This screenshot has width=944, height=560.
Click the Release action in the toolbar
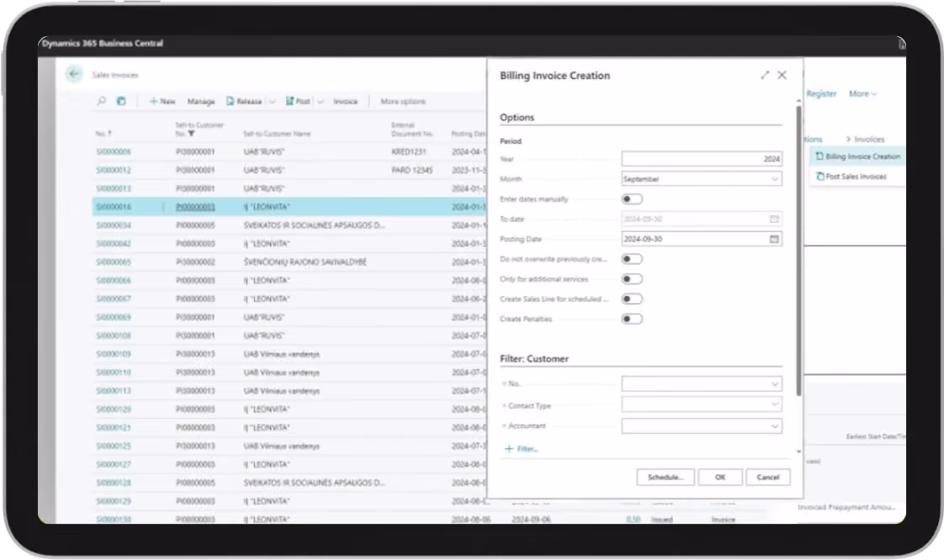coord(244,101)
